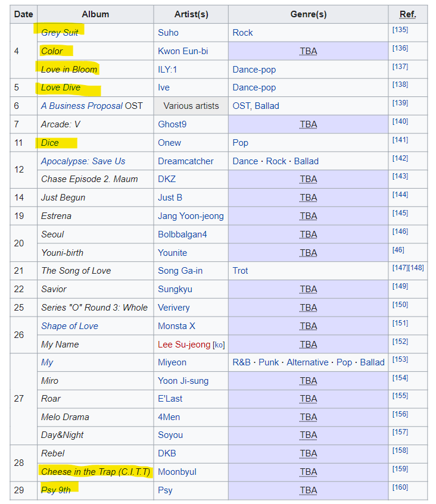436x504 pixels.
Task: Click reference [139]
Action: pyautogui.click(x=400, y=103)
